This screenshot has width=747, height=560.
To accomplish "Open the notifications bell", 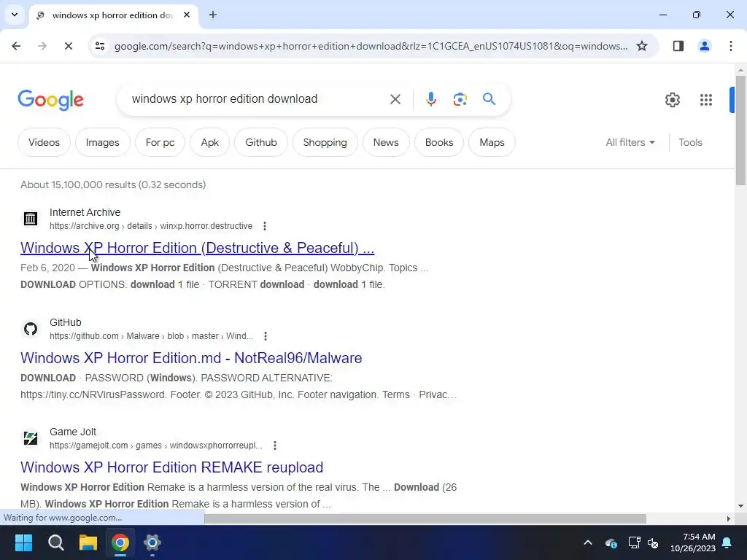I will 727,542.
